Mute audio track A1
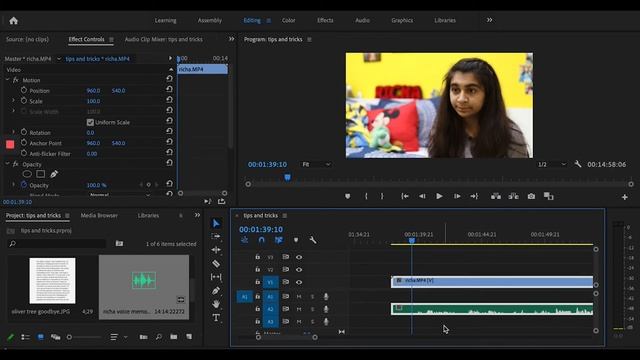The width and height of the screenshot is (640, 360). pos(299,297)
